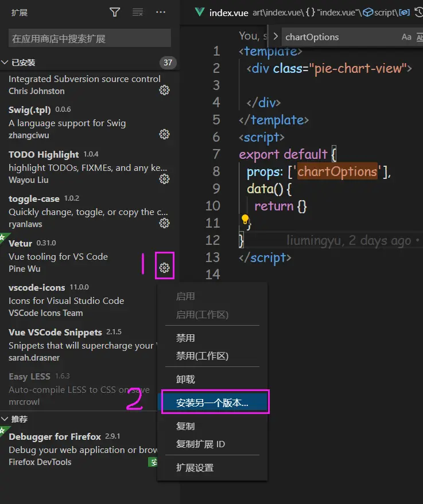
Task: Open gear menu for toggle-case extension
Action: click(164, 222)
